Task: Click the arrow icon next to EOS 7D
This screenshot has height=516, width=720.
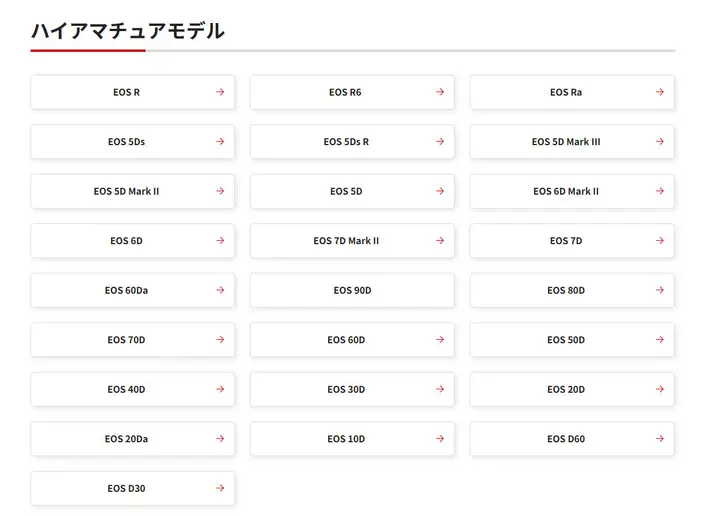Action: pyautogui.click(x=659, y=241)
